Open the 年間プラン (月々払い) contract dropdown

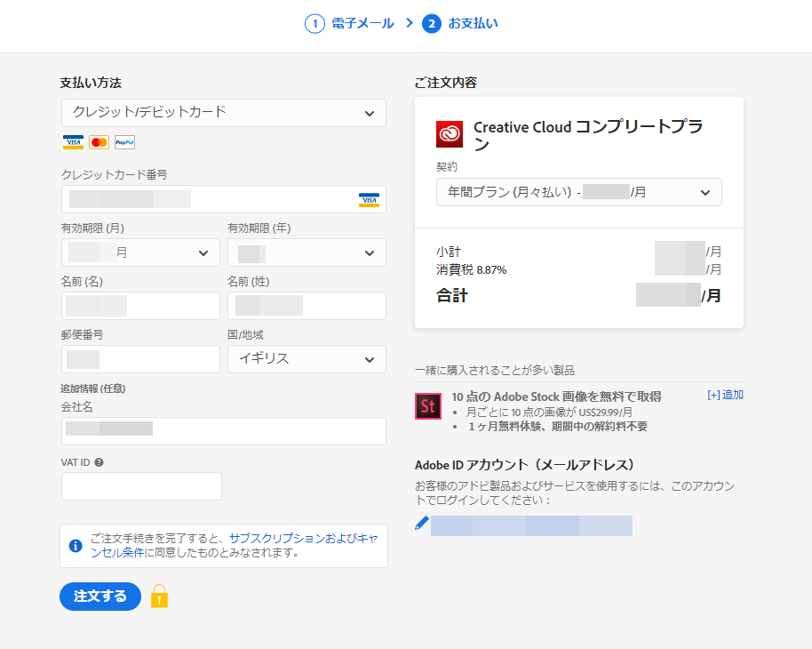point(579,192)
